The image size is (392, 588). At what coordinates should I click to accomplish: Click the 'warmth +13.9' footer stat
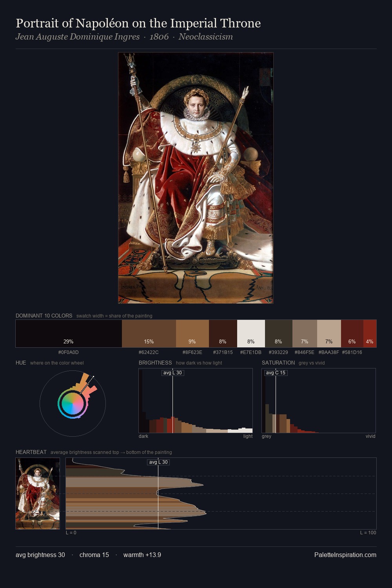pyautogui.click(x=142, y=555)
